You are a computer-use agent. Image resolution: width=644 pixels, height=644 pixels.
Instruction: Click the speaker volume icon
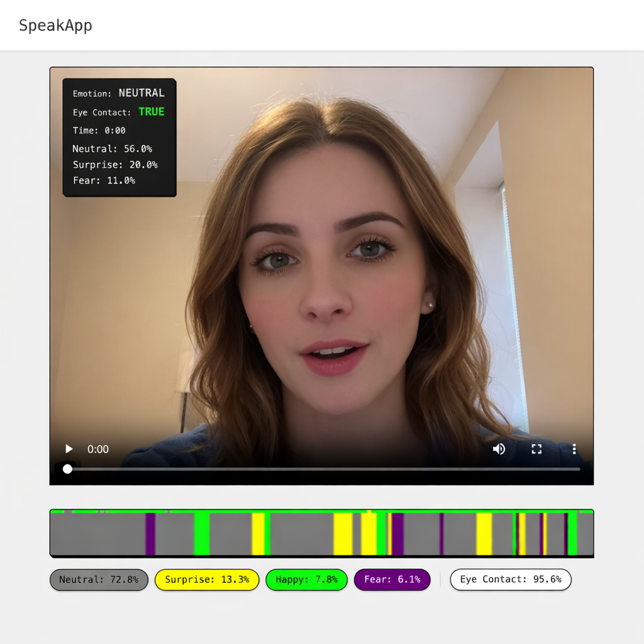(x=499, y=449)
